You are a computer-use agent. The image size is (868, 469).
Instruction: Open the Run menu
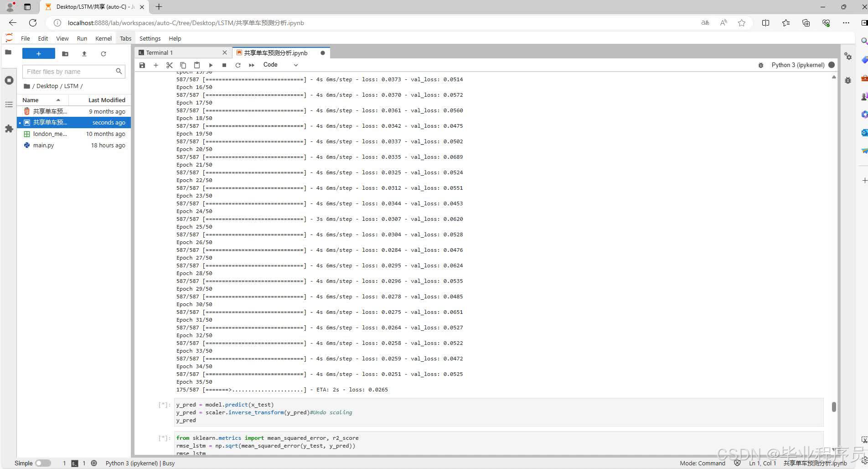(x=82, y=38)
